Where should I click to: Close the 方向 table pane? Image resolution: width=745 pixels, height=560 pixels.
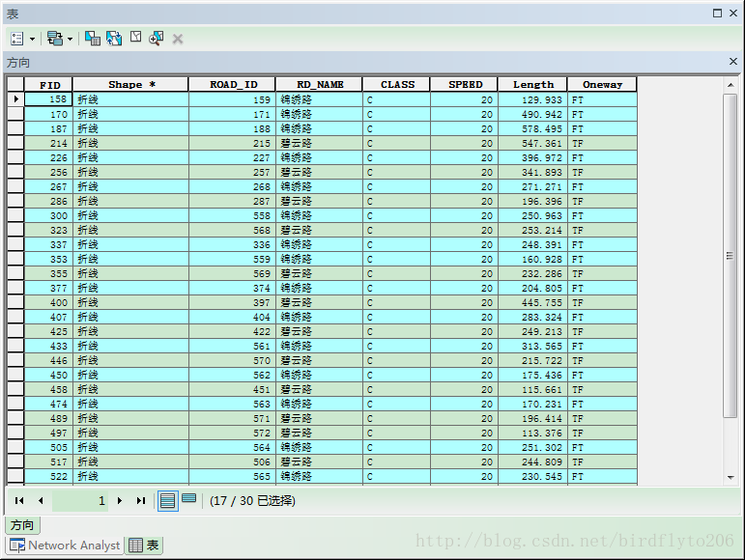(x=733, y=61)
